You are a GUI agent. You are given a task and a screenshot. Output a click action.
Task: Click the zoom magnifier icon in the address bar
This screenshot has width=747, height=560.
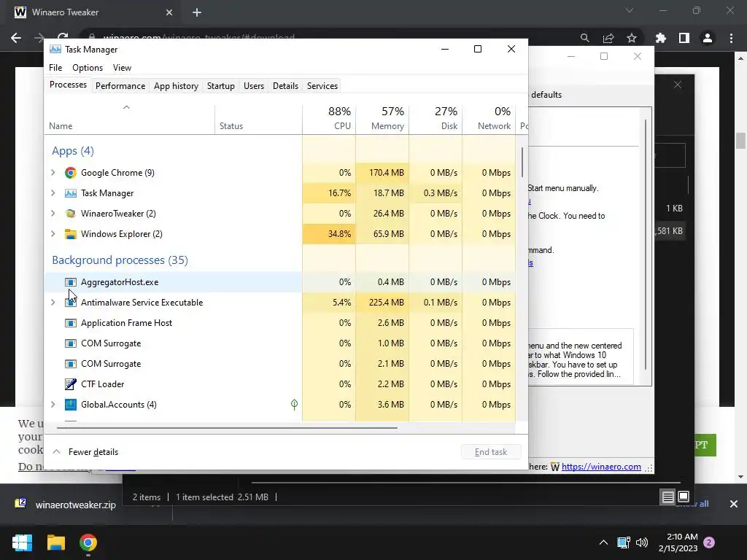584,38
